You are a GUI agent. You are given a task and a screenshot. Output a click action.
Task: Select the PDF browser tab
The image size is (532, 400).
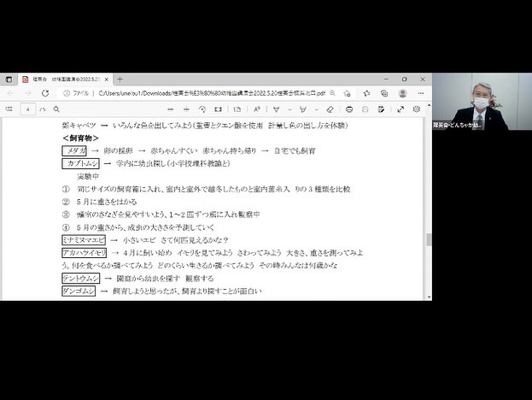click(x=64, y=79)
